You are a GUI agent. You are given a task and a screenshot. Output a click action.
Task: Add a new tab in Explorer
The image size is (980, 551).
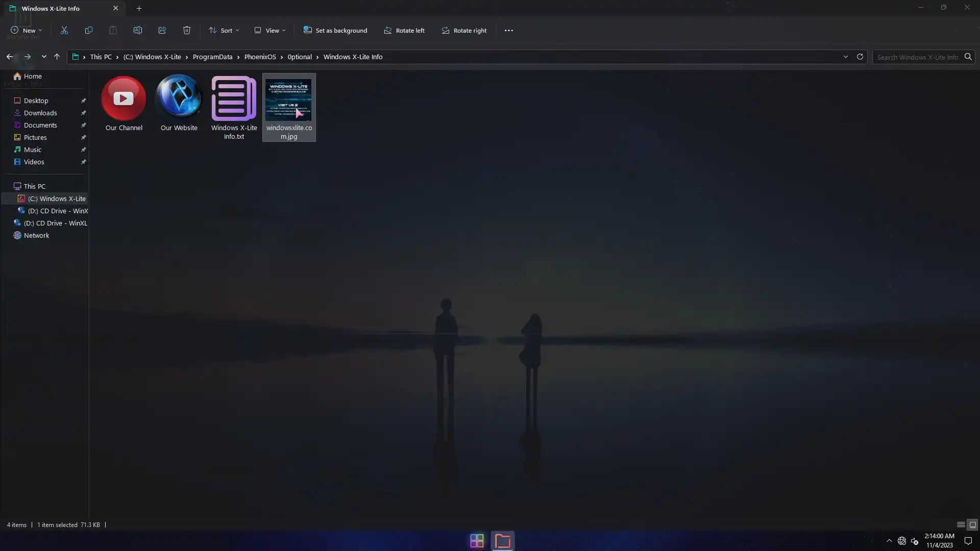click(139, 8)
